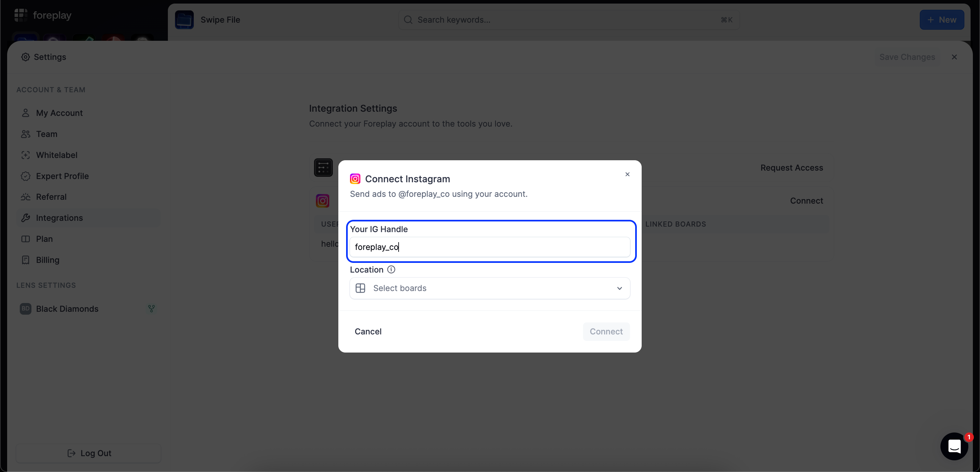The height and width of the screenshot is (472, 980).
Task: Click the Black Diamonds BD avatar
Action: tap(26, 309)
